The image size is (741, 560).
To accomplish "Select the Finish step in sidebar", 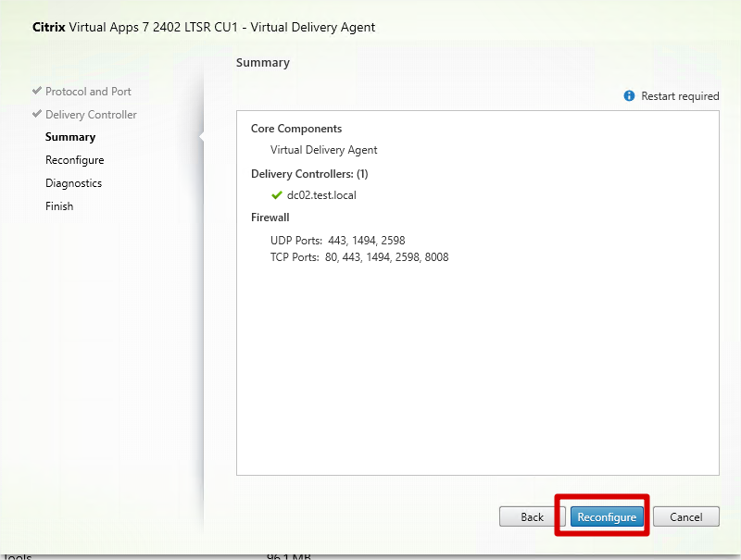I will pyautogui.click(x=59, y=206).
